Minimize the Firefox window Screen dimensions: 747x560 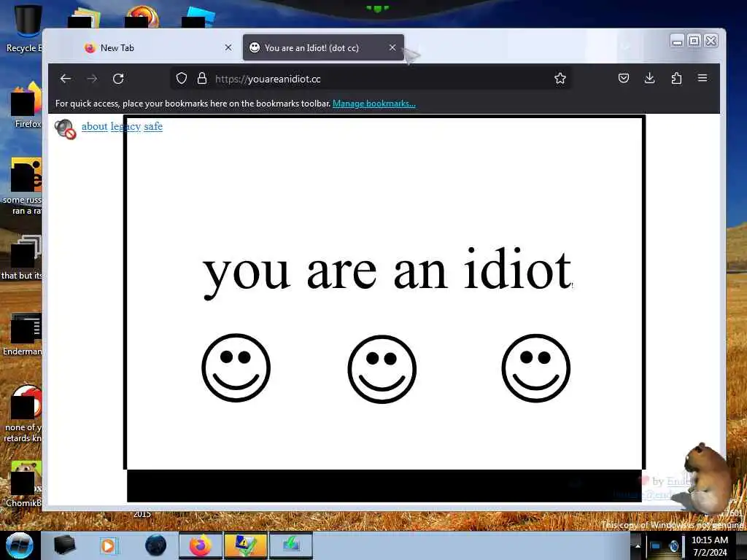(x=676, y=41)
